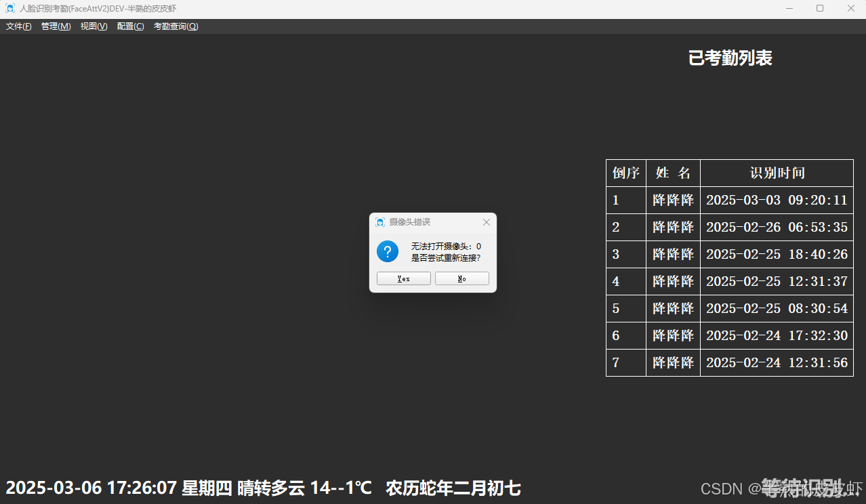
Task: Click the 姓 名 column header
Action: coord(673,173)
